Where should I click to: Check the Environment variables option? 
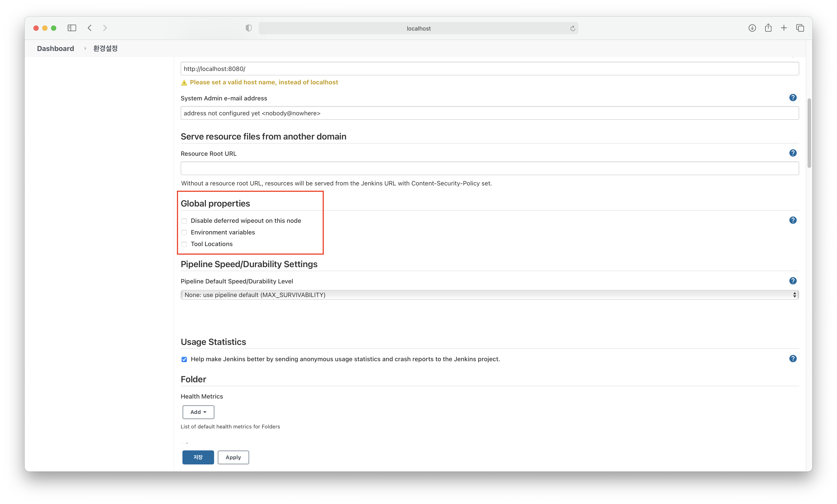(x=184, y=233)
